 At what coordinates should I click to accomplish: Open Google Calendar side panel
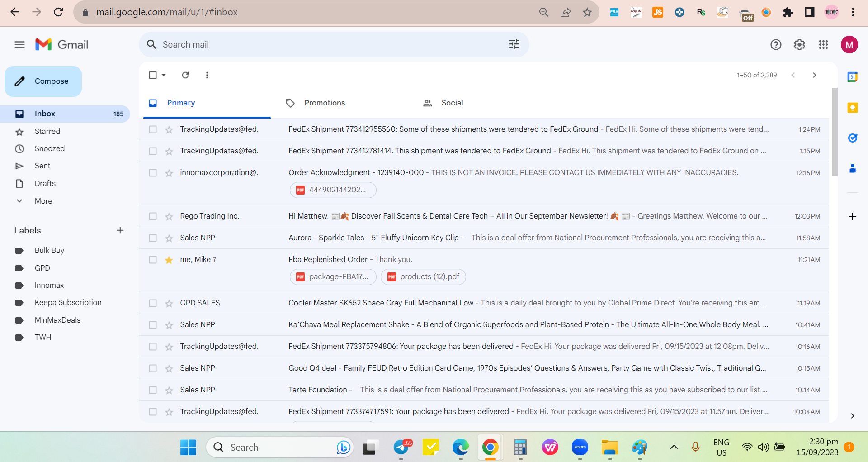click(853, 77)
